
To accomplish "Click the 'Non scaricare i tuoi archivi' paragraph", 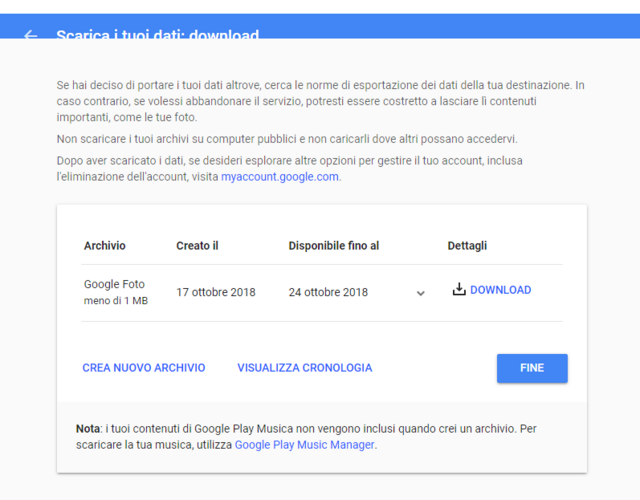I will (287, 139).
